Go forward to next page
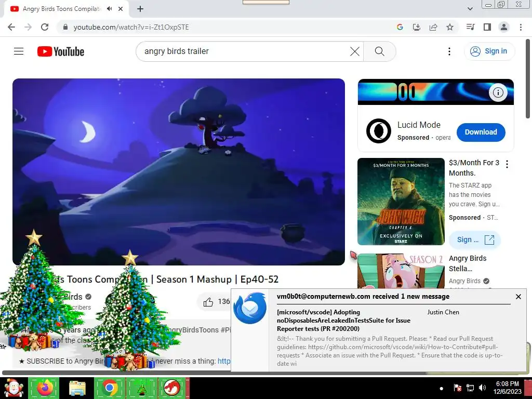532x399 pixels. pos(28,27)
